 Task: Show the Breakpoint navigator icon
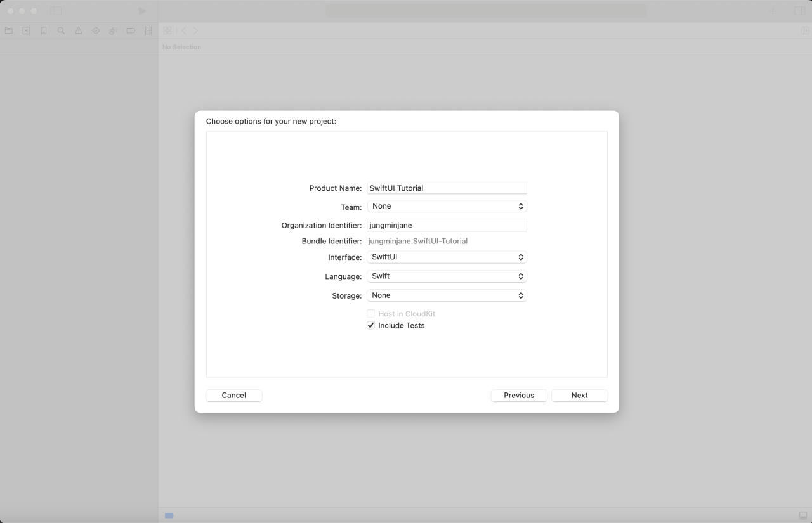pyautogui.click(x=131, y=30)
